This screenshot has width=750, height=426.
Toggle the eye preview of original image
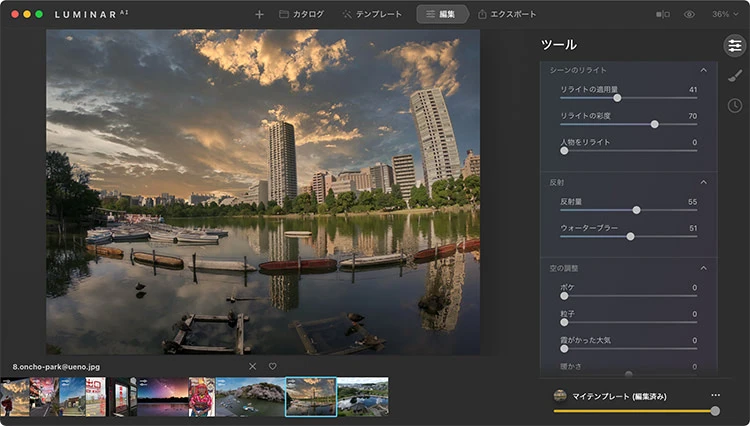point(689,15)
